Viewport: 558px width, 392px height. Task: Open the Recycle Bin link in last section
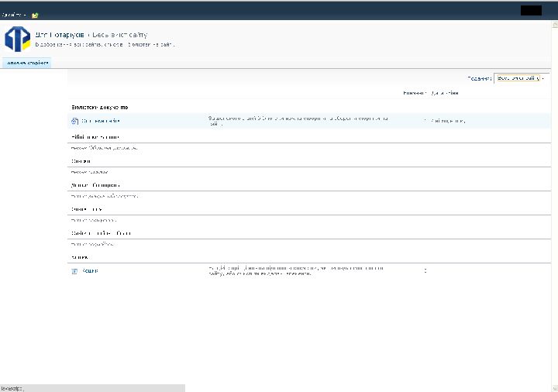pos(90,271)
